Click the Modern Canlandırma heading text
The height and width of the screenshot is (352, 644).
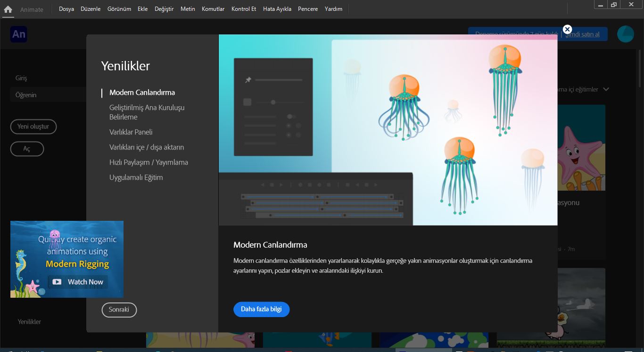point(270,245)
